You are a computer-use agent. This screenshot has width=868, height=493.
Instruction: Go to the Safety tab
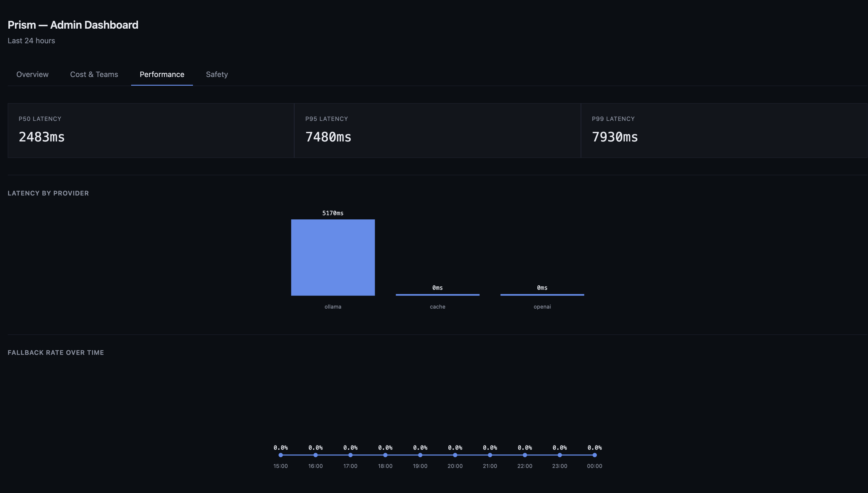click(217, 75)
